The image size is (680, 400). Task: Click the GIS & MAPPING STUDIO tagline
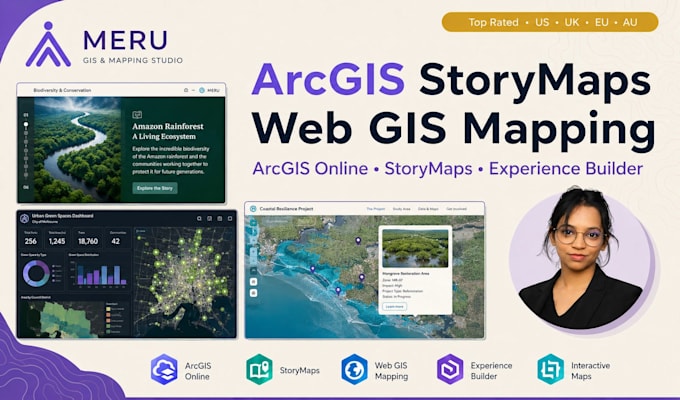(133, 60)
